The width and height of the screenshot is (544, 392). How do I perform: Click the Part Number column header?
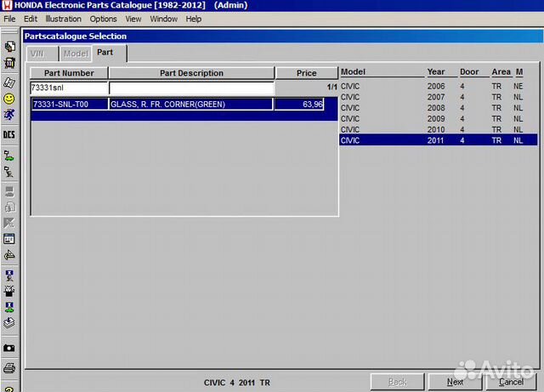tap(69, 73)
